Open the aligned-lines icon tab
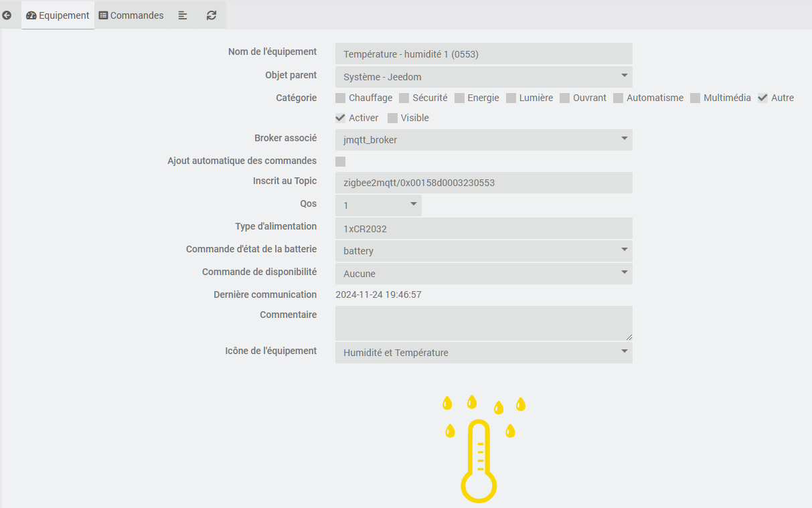Image resolution: width=812 pixels, height=508 pixels. tap(183, 15)
